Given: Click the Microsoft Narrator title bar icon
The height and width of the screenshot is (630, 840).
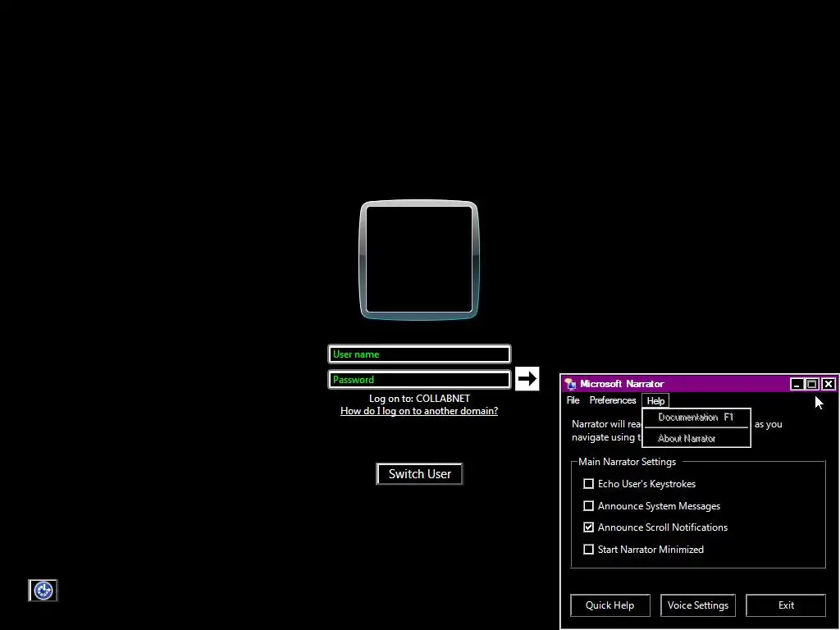Looking at the screenshot, I should coord(571,384).
